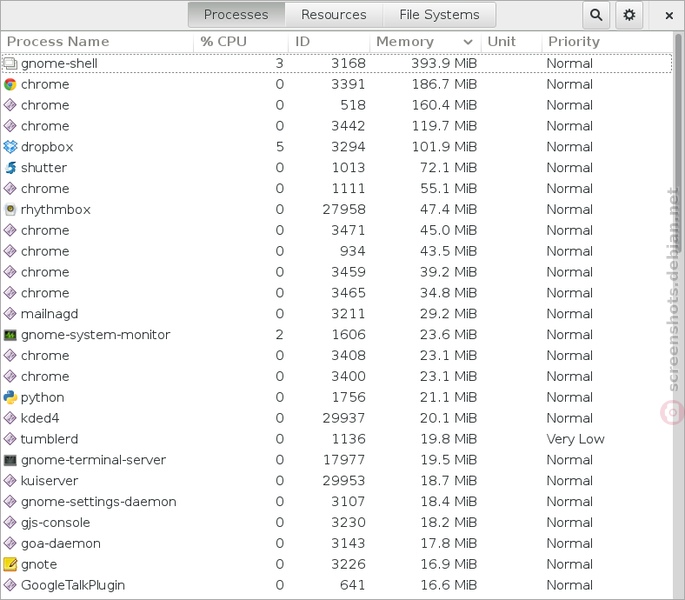Select the shutter process name

click(44, 168)
